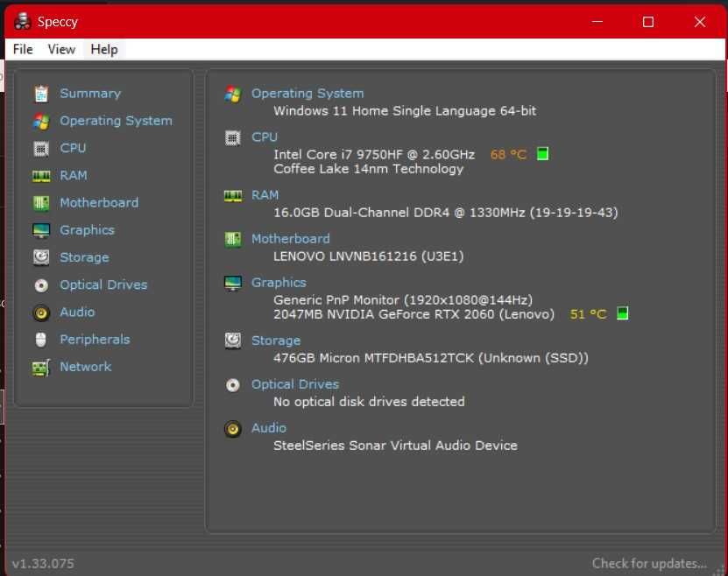The image size is (728, 576).
Task: Click the RAM stick icon in sidebar
Action: point(41,176)
